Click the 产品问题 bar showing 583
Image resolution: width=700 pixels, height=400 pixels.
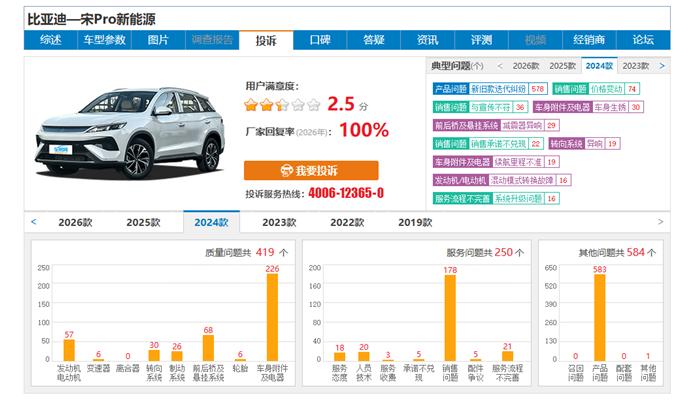point(599,317)
